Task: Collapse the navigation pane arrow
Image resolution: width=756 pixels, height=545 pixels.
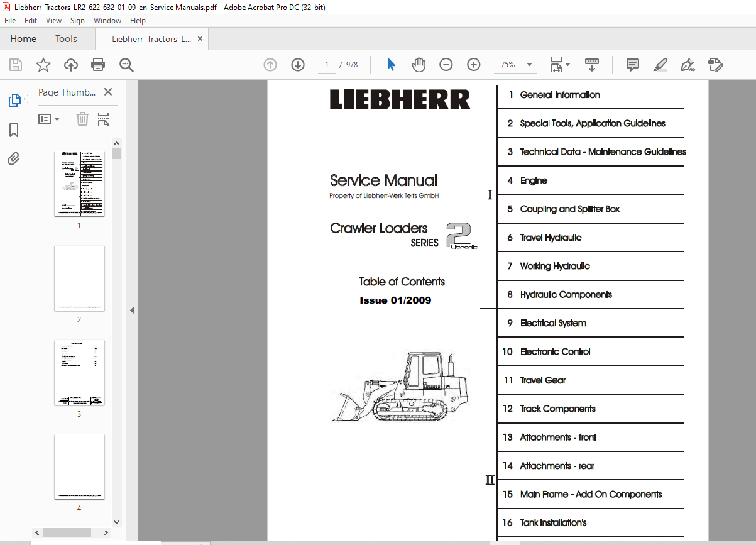Action: pos(132,311)
